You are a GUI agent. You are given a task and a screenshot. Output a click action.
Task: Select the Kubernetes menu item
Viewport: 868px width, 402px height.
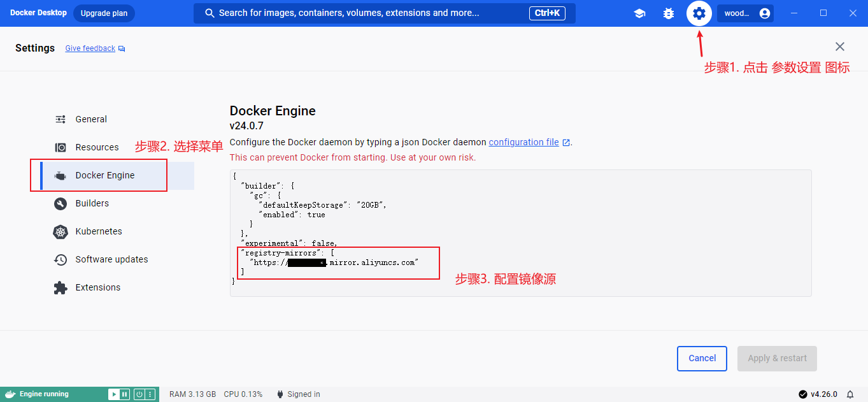pos(117,232)
